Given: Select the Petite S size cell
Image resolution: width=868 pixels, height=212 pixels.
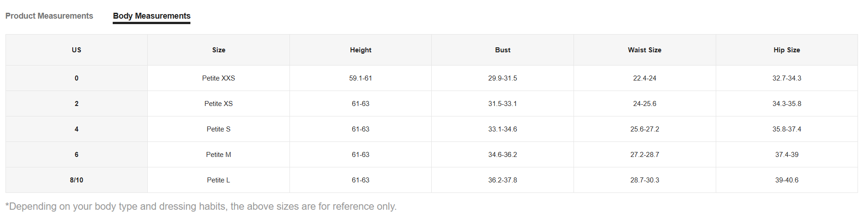Looking at the screenshot, I should 219,129.
